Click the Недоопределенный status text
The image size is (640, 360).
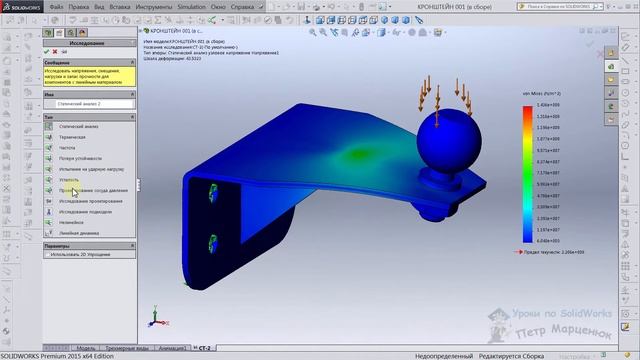pyautogui.click(x=444, y=356)
